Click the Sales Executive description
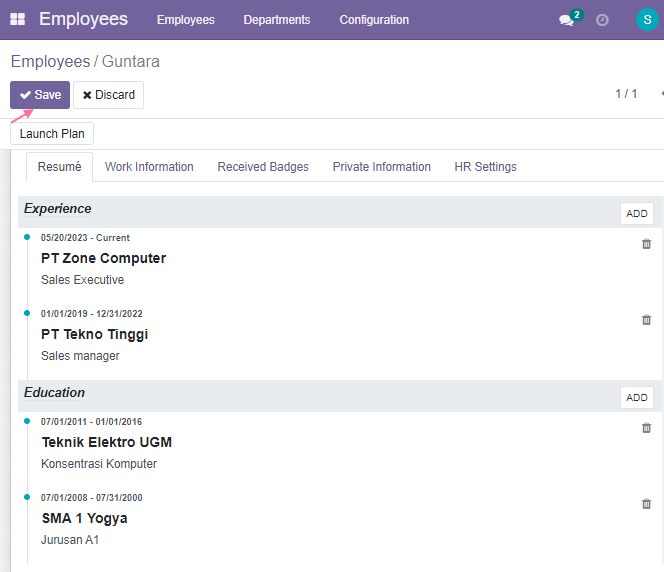 point(83,280)
